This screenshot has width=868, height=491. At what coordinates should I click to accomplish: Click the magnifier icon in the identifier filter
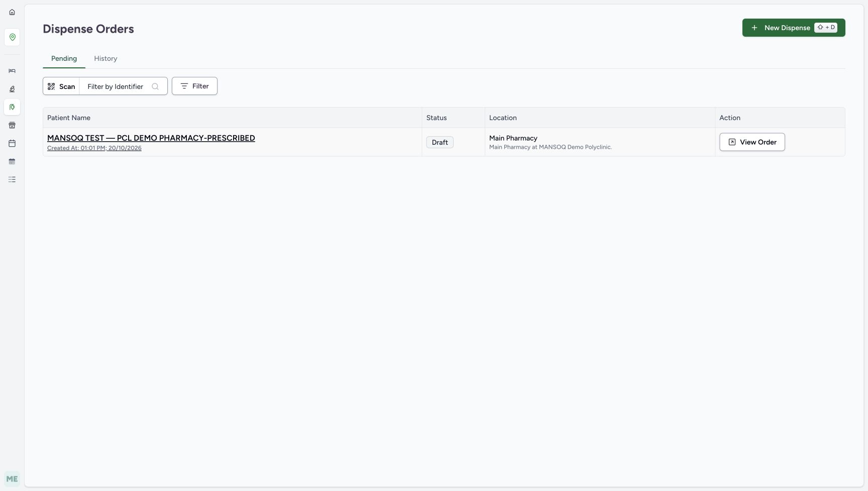point(155,86)
